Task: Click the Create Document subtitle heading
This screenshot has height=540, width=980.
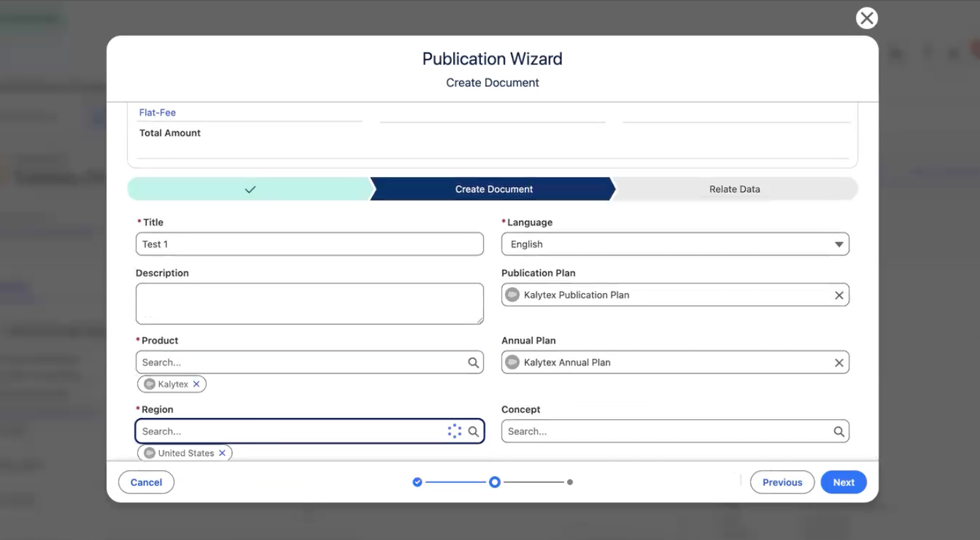Action: [492, 83]
